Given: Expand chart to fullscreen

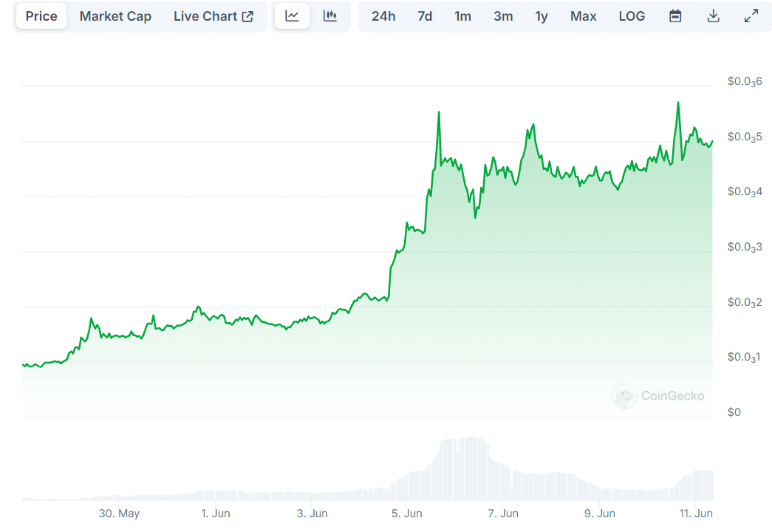Looking at the screenshot, I should (751, 16).
